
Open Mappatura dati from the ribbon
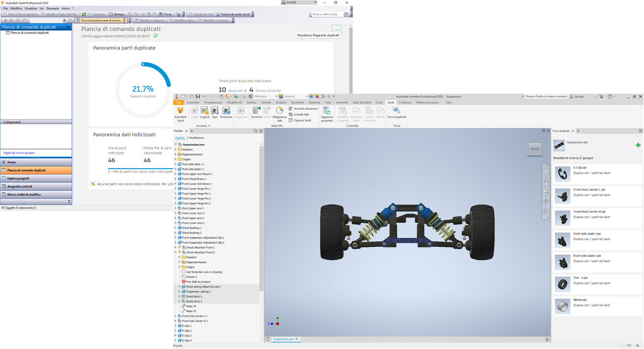tap(279, 114)
